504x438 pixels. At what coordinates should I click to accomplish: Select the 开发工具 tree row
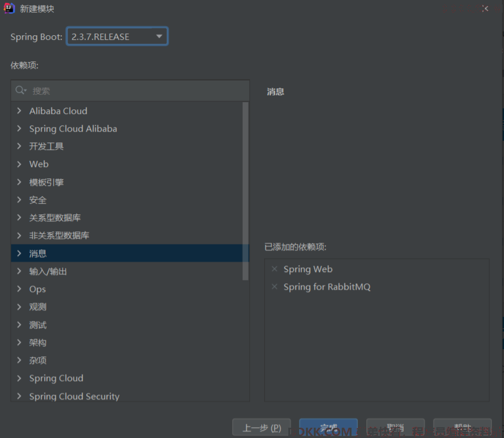pyautogui.click(x=127, y=146)
